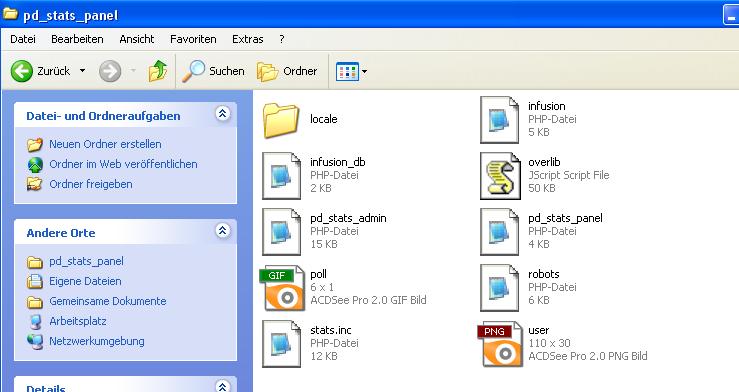Click the title bar folder icon
739x392 pixels.
tap(10, 14)
